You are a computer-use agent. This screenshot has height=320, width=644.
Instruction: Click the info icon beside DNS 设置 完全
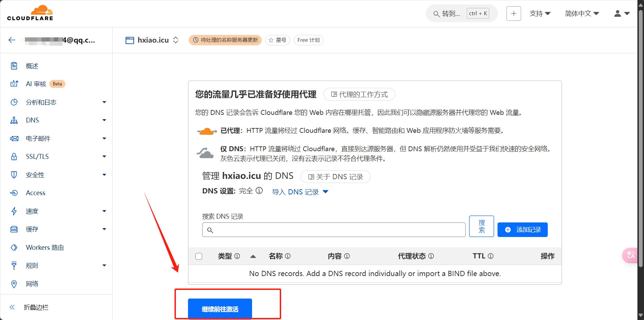coord(259,190)
